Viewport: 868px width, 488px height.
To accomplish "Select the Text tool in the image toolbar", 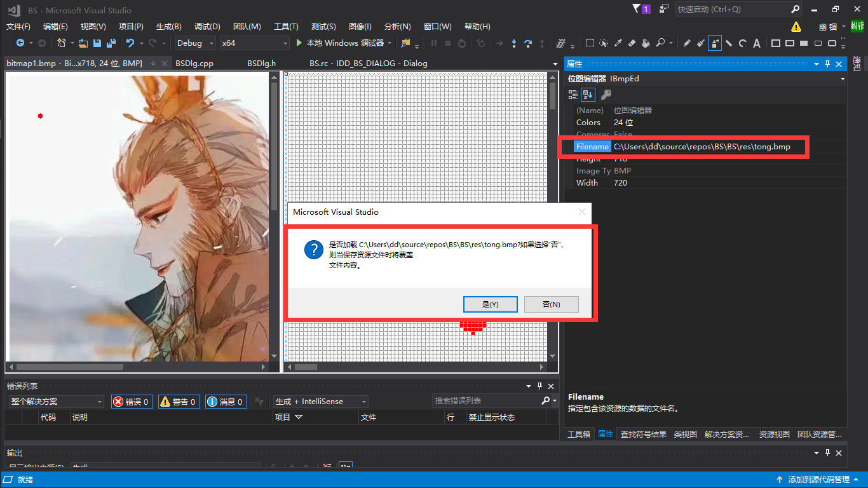I will (756, 43).
